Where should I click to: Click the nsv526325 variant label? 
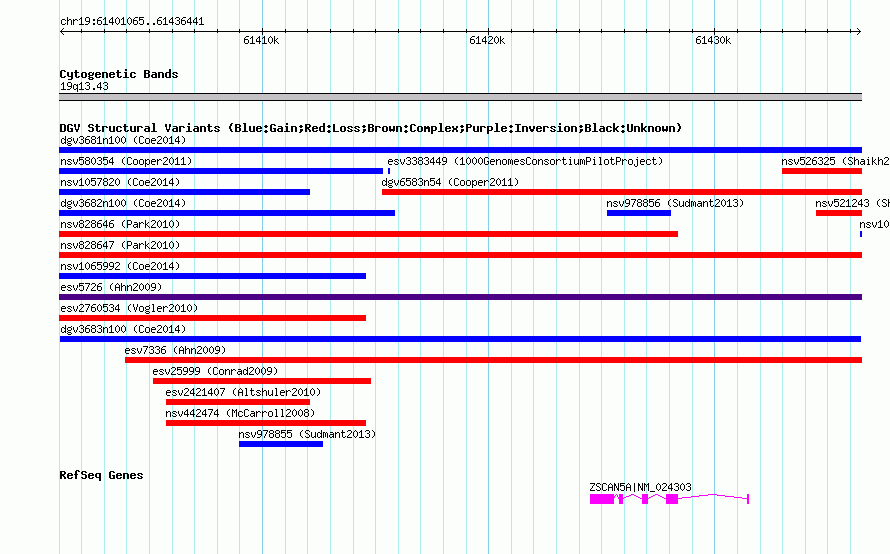pos(836,161)
